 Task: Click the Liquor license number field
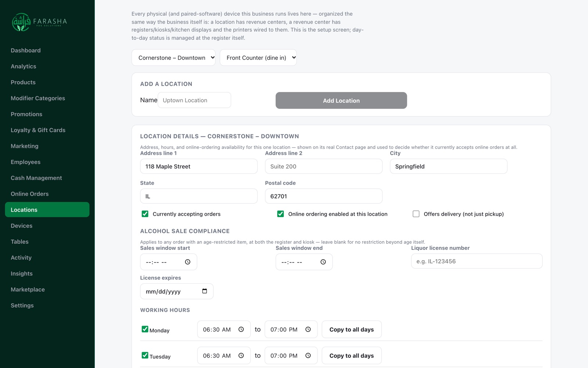click(477, 261)
